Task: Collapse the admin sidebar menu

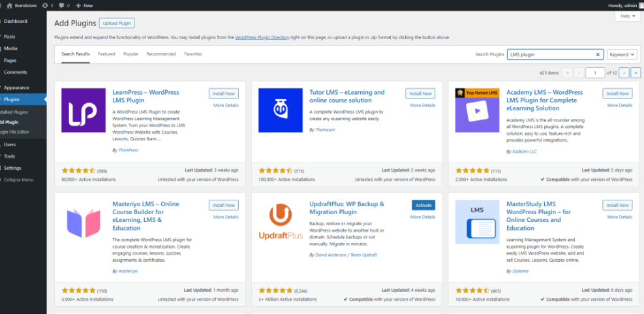Action: pyautogui.click(x=18, y=180)
